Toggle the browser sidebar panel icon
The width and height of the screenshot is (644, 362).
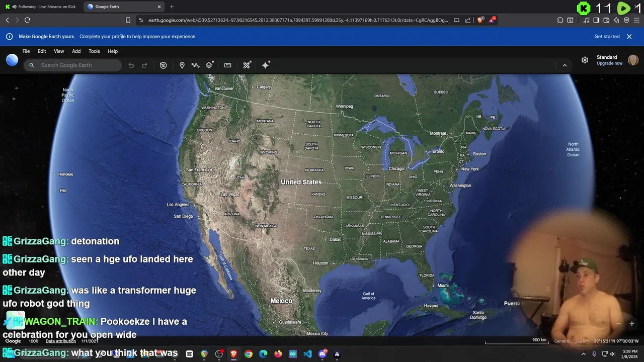click(x=596, y=20)
